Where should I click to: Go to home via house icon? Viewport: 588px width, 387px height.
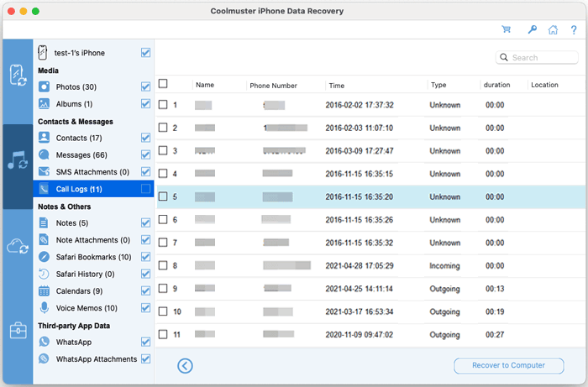(553, 29)
